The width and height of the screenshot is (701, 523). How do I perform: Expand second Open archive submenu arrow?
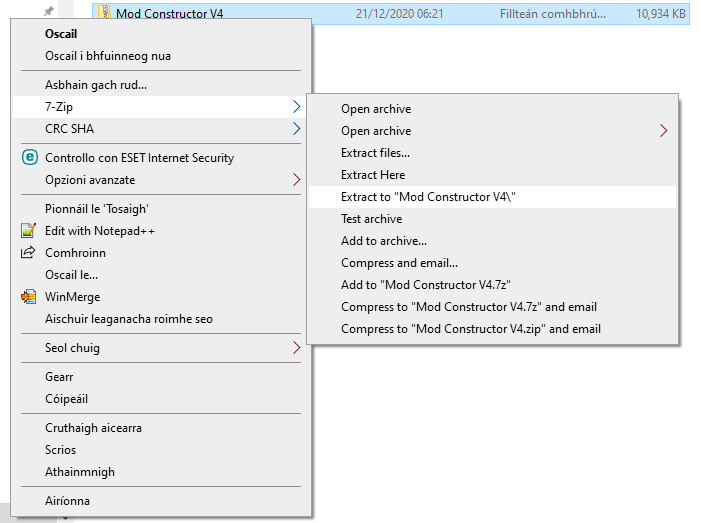click(x=663, y=131)
